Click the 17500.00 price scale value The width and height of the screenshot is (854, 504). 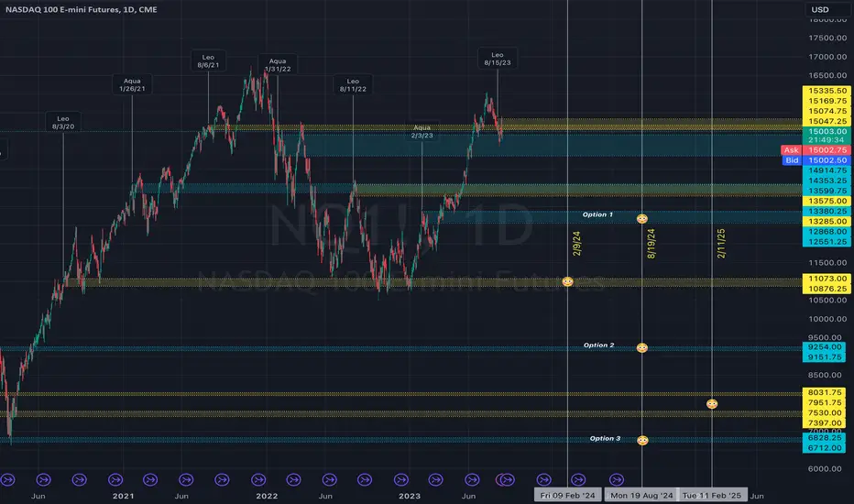[x=827, y=38]
